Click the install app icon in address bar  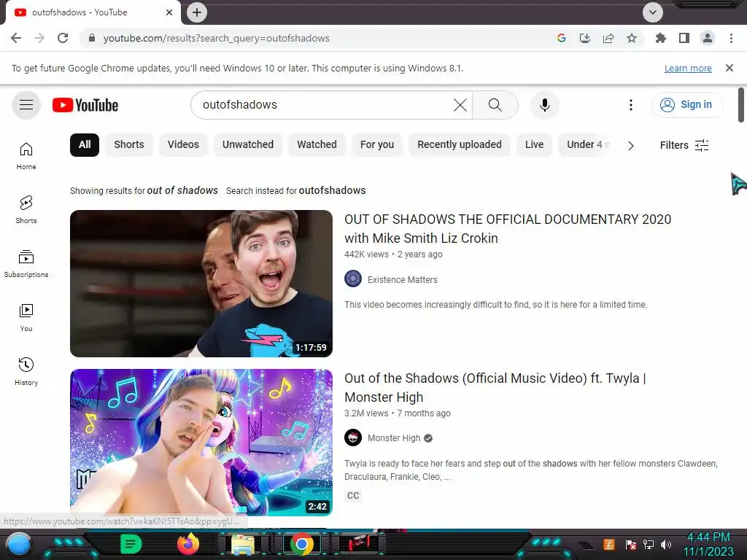[x=585, y=38]
